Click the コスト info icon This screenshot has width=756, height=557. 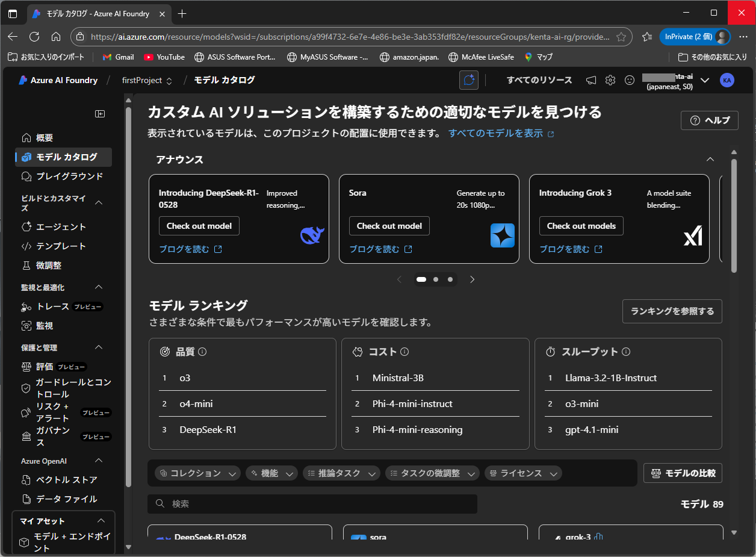[404, 352]
